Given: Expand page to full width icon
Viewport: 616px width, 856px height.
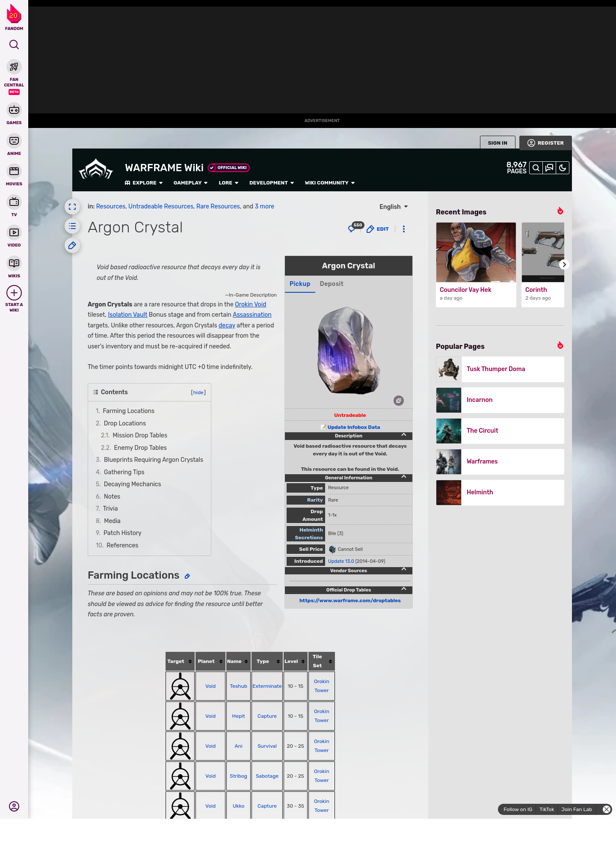Looking at the screenshot, I should pyautogui.click(x=72, y=207).
